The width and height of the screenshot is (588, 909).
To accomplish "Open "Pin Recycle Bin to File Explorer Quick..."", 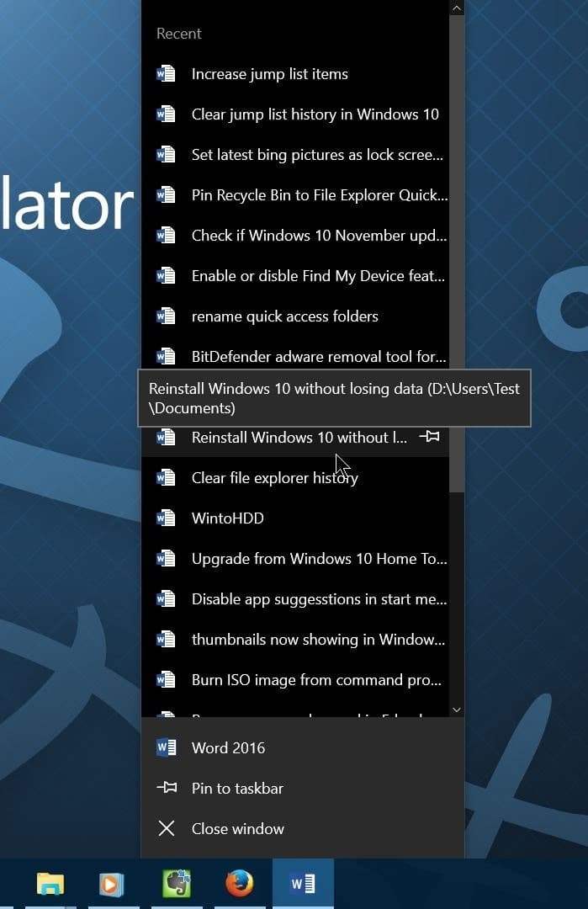I will click(295, 195).
